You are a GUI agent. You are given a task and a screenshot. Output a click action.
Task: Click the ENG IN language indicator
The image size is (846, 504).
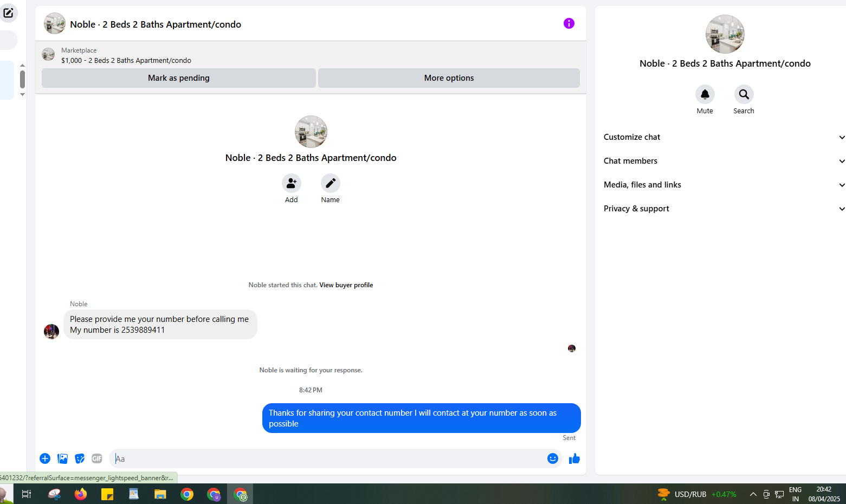point(795,494)
